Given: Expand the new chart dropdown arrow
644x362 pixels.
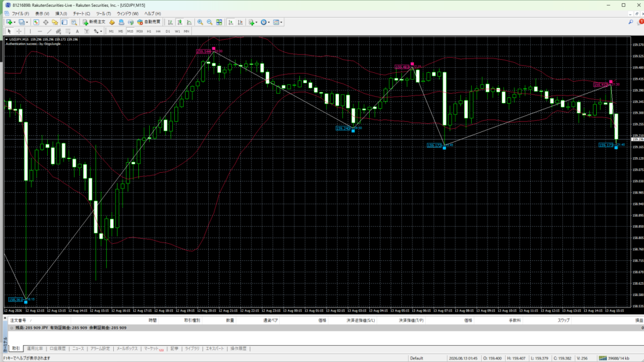Looking at the screenshot, I should tap(14, 22).
